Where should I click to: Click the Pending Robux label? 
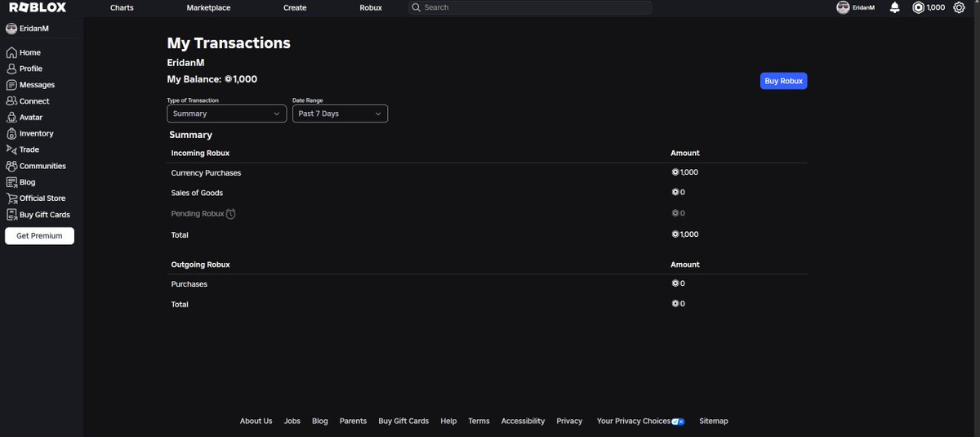click(x=198, y=214)
